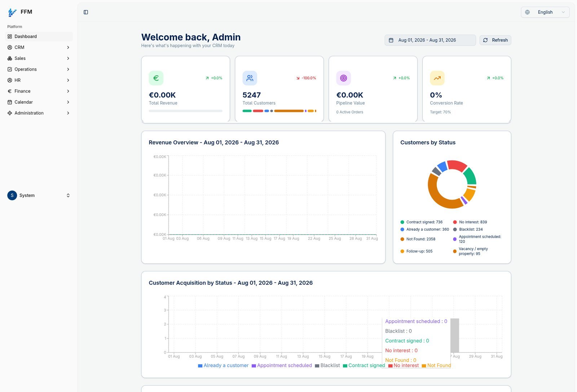Click the Finance euro icon
This screenshot has height=392, width=577.
click(10, 91)
